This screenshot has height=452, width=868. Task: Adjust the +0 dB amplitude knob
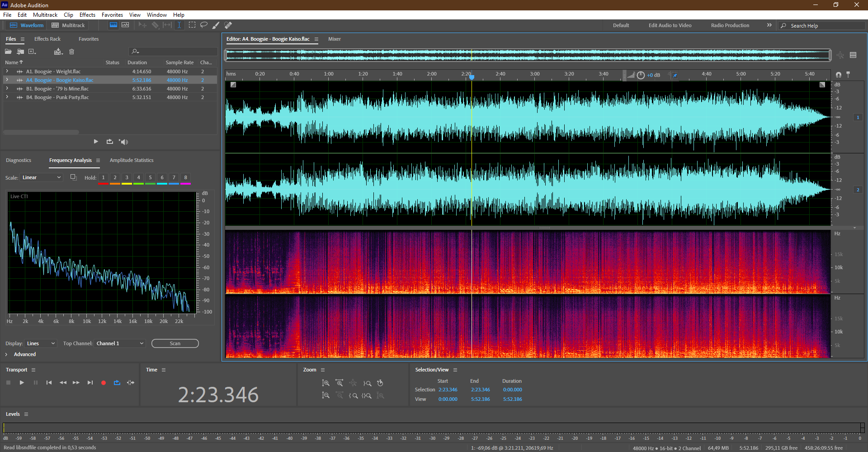click(641, 75)
